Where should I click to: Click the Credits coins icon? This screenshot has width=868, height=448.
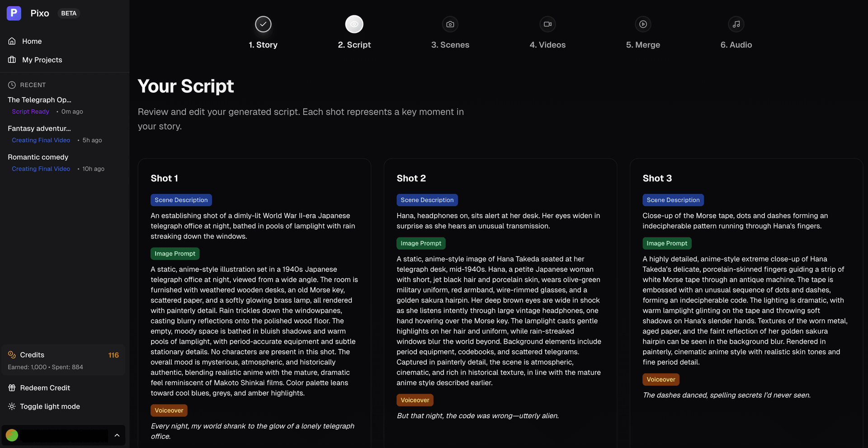[12, 355]
